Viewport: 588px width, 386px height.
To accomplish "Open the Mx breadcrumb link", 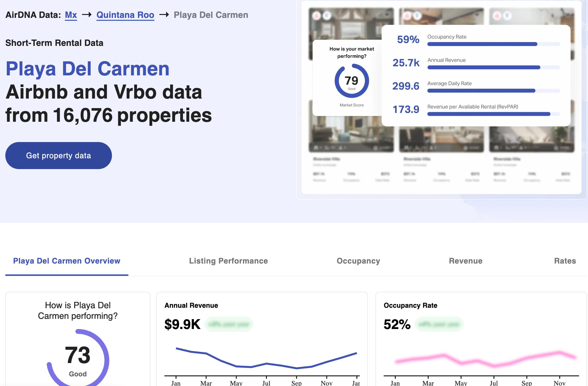I will point(71,15).
